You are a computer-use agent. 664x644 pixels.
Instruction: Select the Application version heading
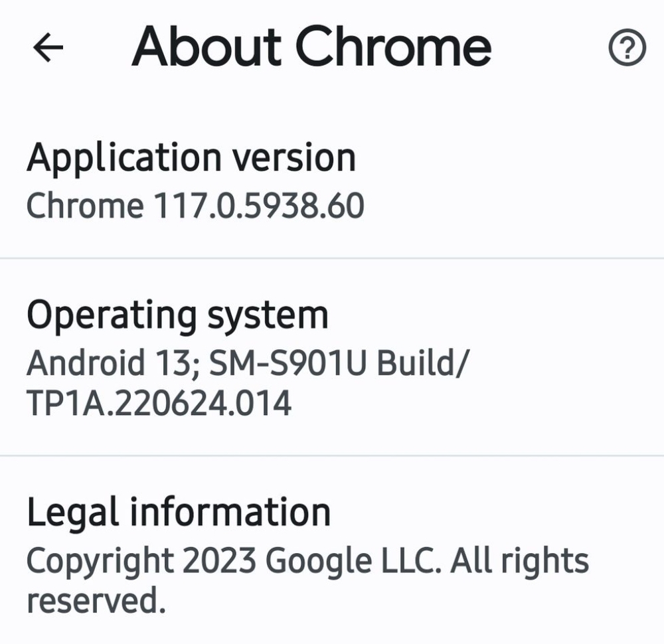click(x=191, y=158)
